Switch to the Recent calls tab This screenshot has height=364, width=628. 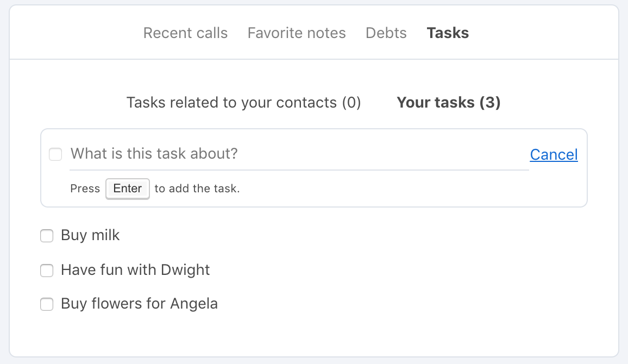(x=185, y=33)
